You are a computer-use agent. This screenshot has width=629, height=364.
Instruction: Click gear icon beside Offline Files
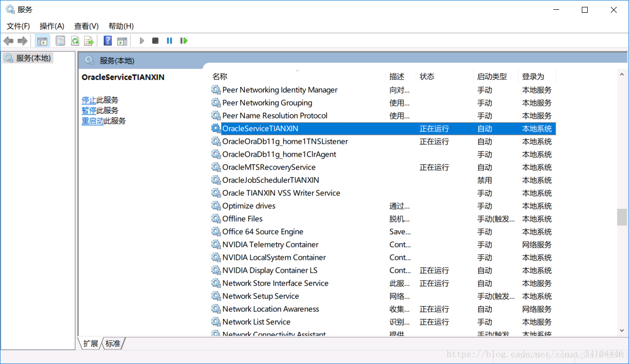pos(216,219)
